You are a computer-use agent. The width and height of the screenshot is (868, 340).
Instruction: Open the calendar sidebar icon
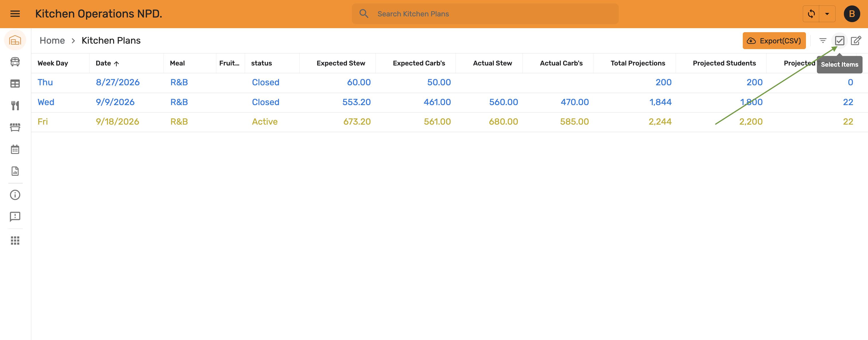coord(15,149)
